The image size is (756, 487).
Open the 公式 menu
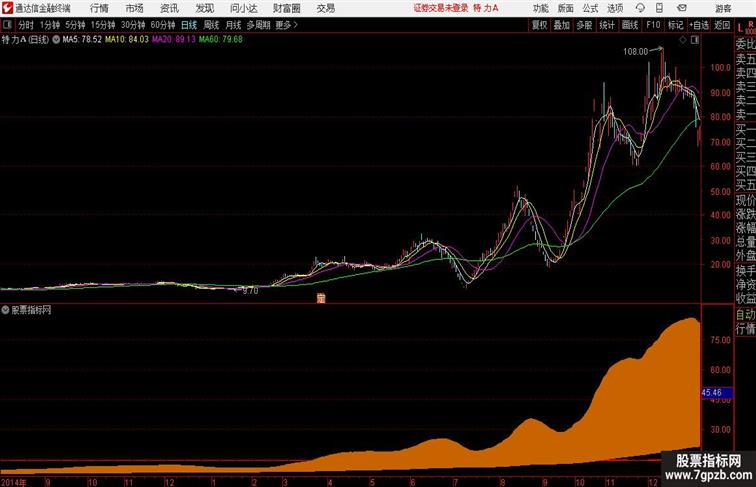(590, 8)
